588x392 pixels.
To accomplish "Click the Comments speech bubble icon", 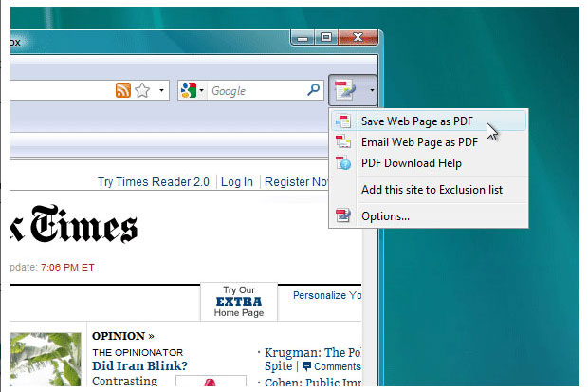I will 306,366.
